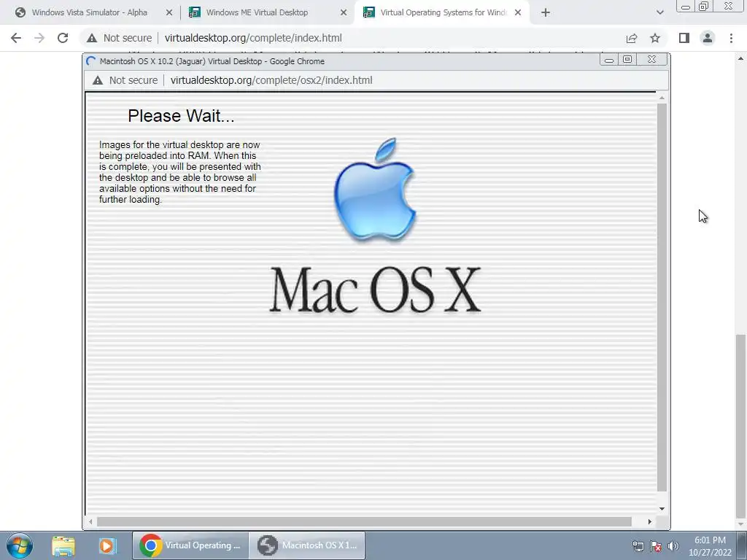Screen dimensions: 747x560
Task: Open the Chrome profile menu
Action: [x=708, y=38]
